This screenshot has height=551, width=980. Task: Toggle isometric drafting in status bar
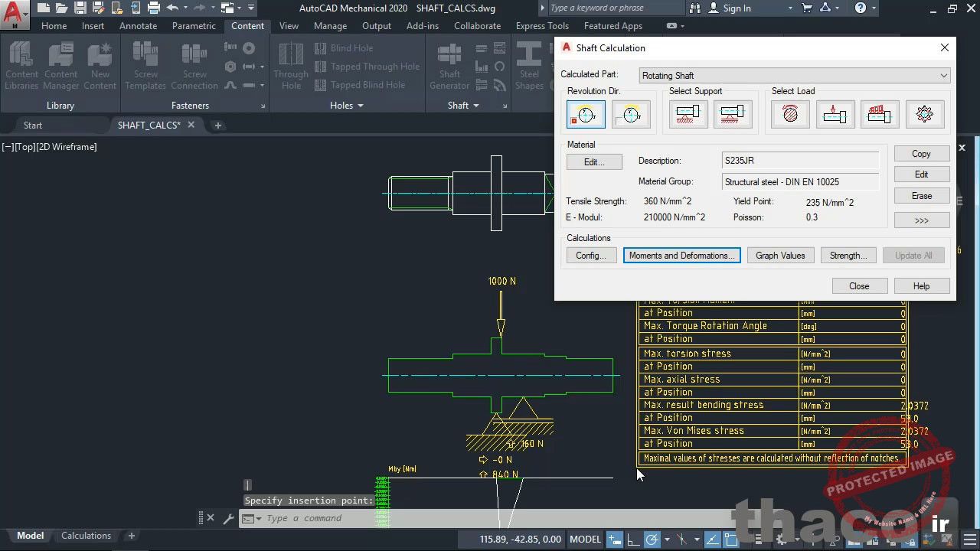pos(682,540)
